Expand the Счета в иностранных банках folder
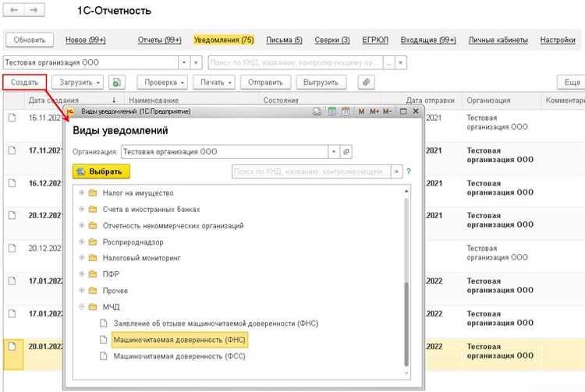This screenshot has height=392, width=585. (x=82, y=209)
